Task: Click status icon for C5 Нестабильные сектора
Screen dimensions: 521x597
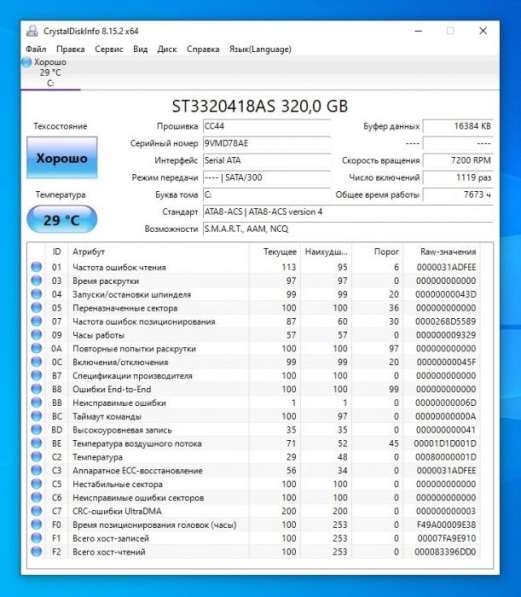Action: click(36, 484)
